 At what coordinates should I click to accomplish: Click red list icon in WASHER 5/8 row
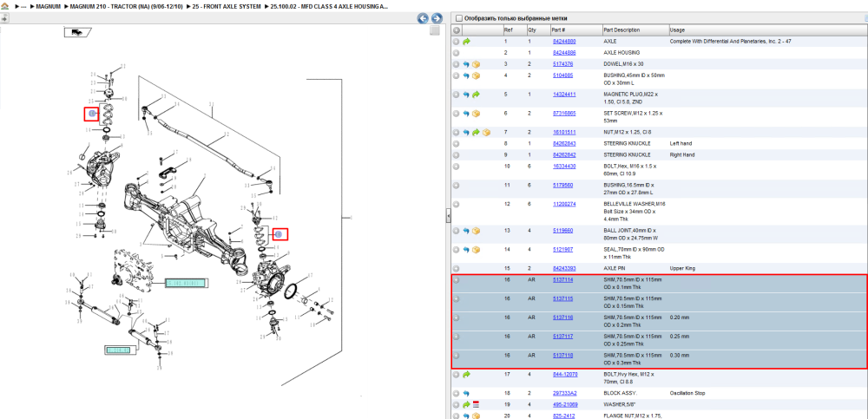coord(476,404)
